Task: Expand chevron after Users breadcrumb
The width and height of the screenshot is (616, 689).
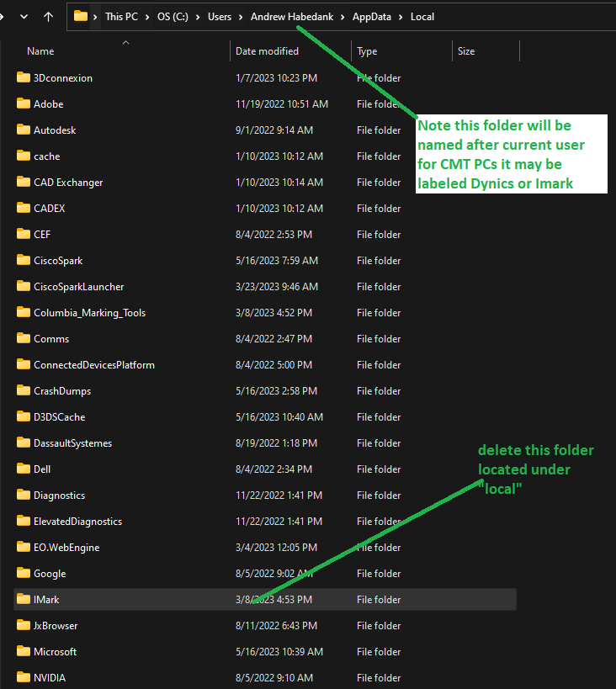Action: [241, 17]
